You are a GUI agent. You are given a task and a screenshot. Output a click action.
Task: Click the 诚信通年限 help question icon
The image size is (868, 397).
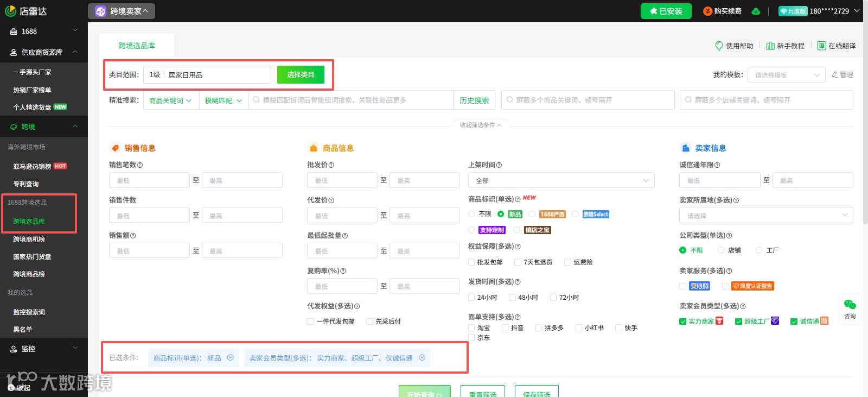[717, 165]
